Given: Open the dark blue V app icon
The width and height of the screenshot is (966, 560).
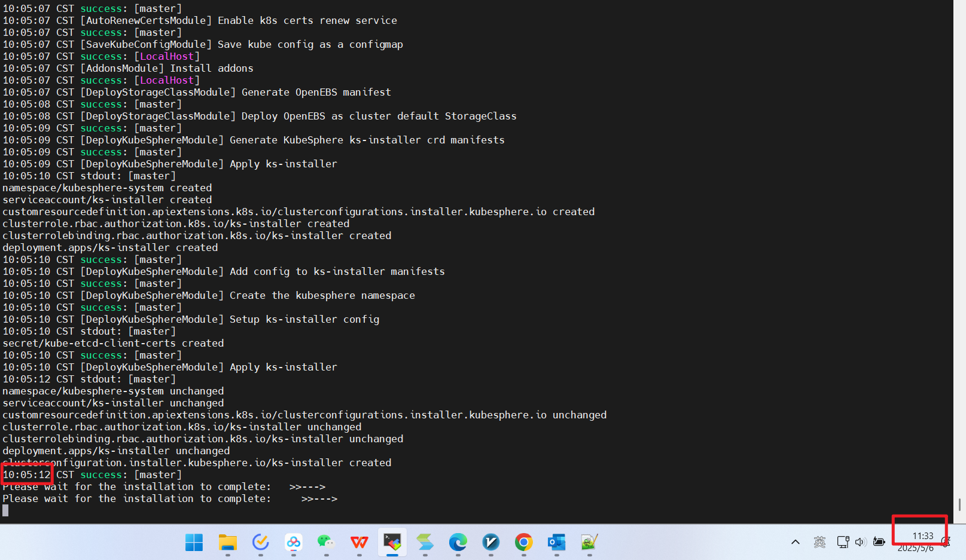Looking at the screenshot, I should 490,542.
